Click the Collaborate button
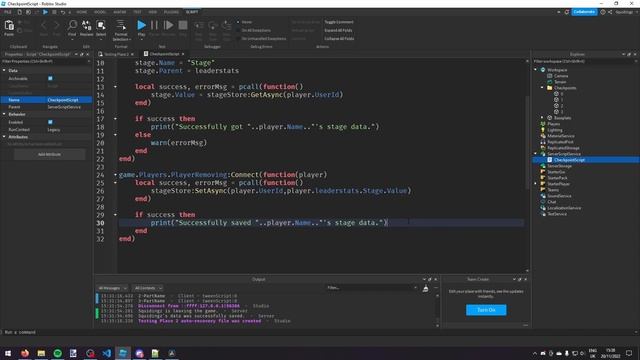 point(584,12)
